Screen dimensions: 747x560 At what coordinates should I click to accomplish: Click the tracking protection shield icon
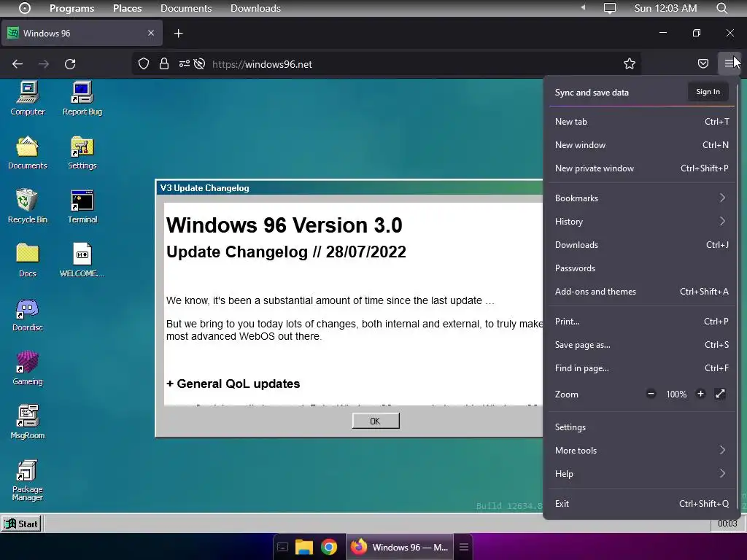coord(144,64)
